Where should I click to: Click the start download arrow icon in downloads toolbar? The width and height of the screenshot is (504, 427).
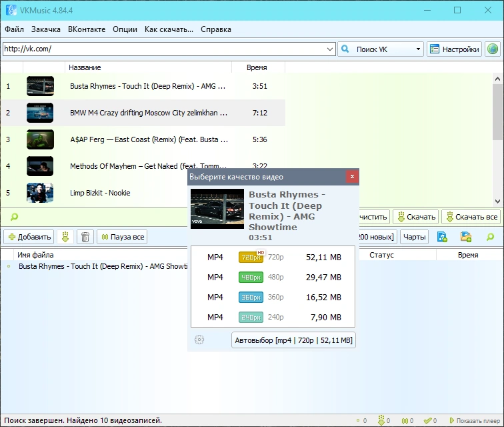pyautogui.click(x=65, y=237)
